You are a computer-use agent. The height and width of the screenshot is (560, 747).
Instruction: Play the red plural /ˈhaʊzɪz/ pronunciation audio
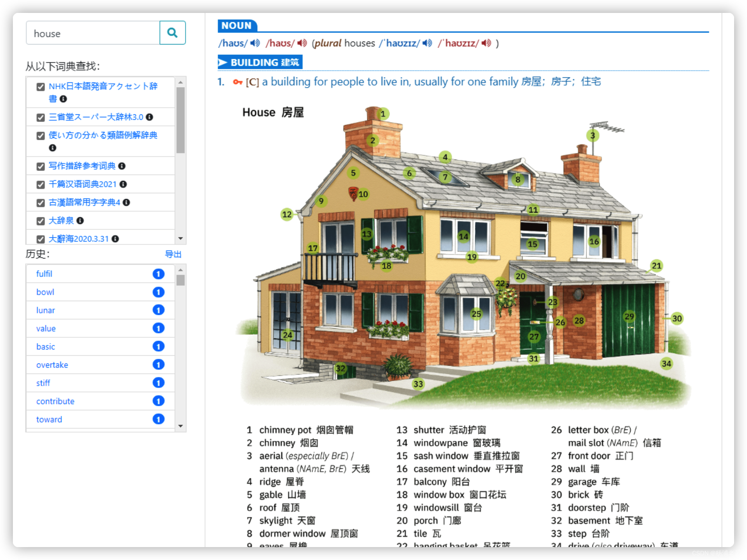tap(486, 43)
